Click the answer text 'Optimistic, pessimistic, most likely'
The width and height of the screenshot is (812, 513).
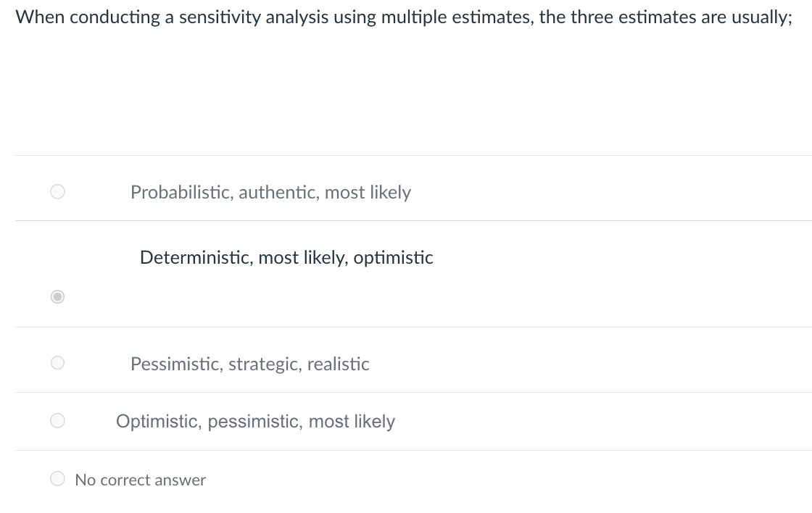click(x=255, y=421)
